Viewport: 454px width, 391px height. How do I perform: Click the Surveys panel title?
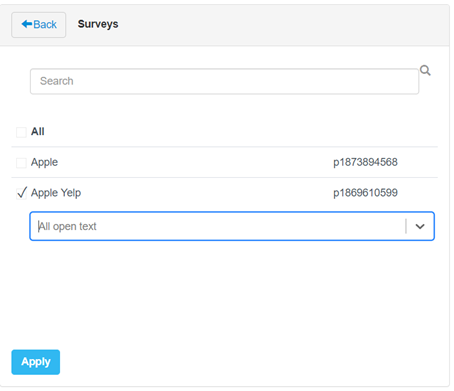[x=98, y=24]
